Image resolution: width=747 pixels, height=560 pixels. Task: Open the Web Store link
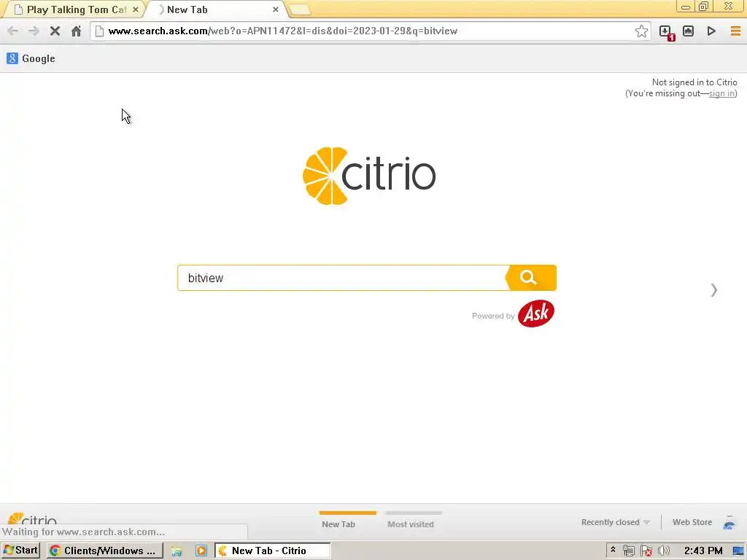[x=692, y=522]
